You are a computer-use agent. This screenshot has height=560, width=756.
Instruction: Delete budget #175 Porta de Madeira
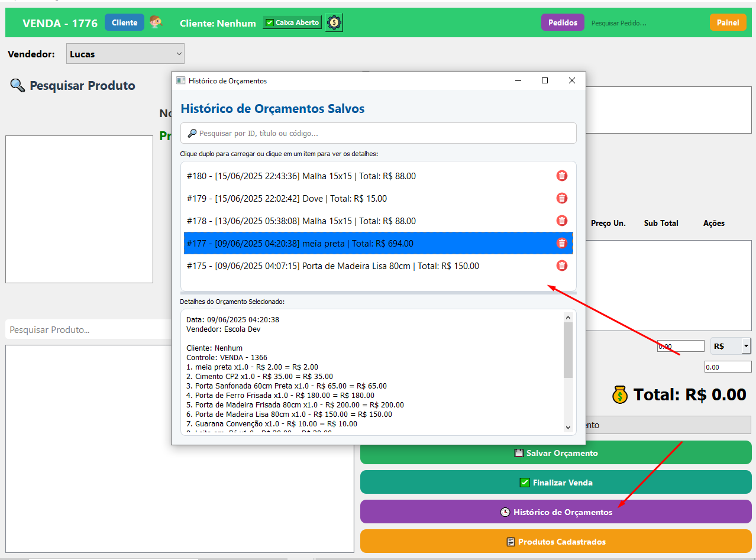tap(561, 266)
